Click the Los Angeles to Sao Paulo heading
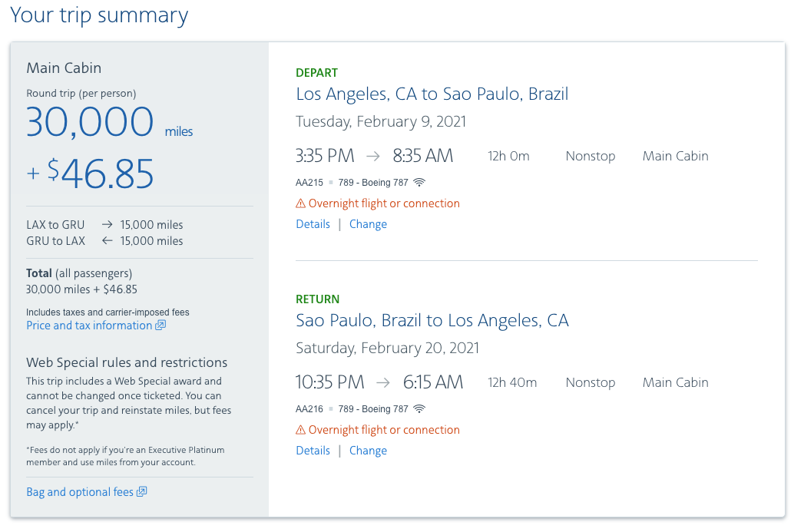The height and width of the screenshot is (532, 804). pos(432,94)
